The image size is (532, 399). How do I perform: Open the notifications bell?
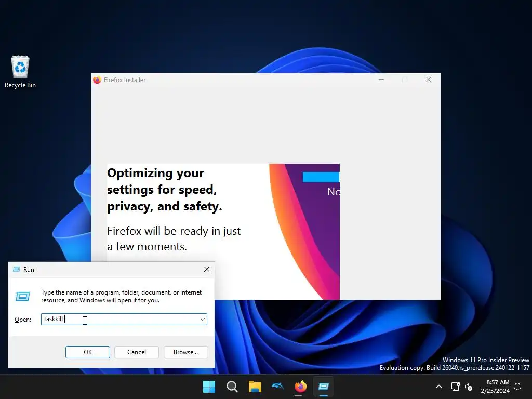click(517, 387)
